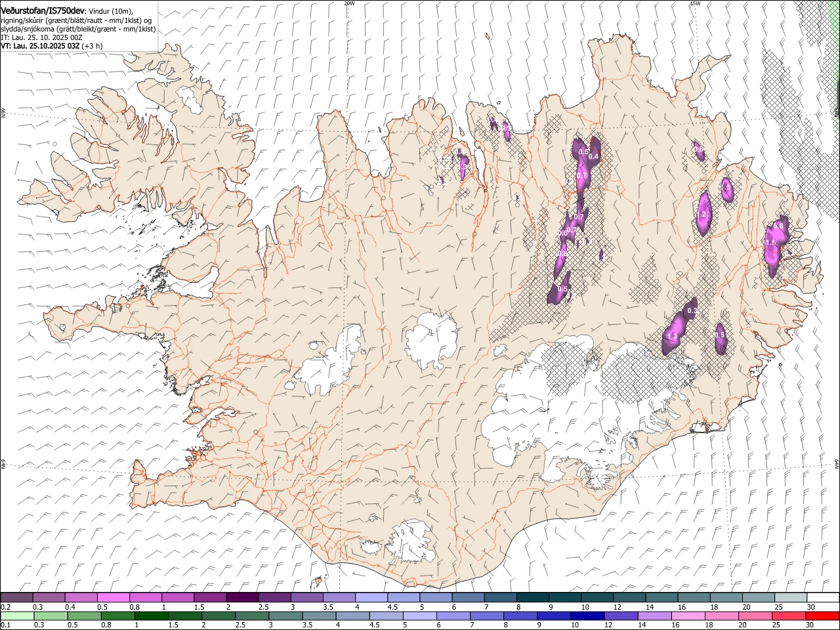Select snow scale swatch between 18 and 20

[726, 598]
